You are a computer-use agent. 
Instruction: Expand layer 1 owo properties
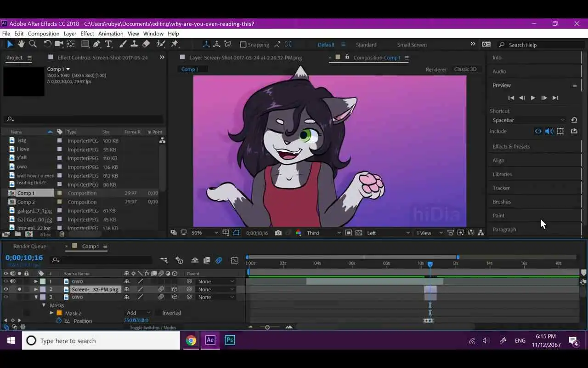click(36, 281)
